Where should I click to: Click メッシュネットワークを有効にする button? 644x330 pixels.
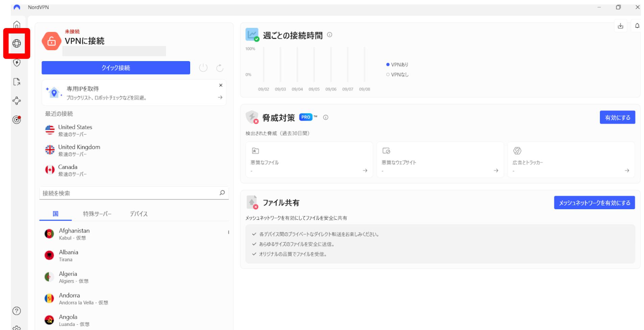coord(594,203)
